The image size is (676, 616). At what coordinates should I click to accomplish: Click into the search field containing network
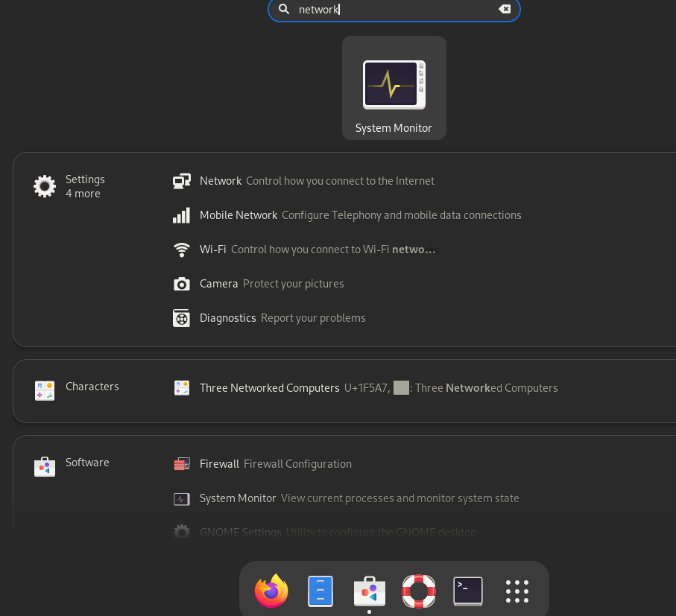click(x=394, y=10)
